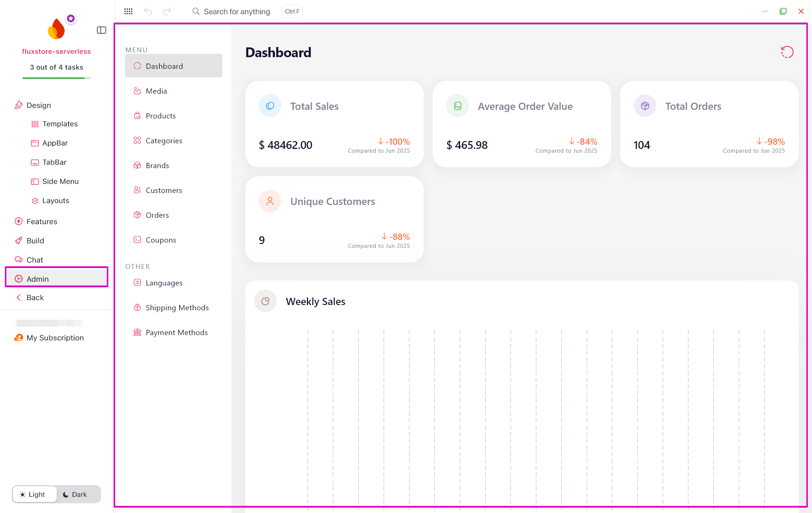This screenshot has width=812, height=513.
Task: Click the fluxstore-serverless project name
Action: tap(56, 52)
